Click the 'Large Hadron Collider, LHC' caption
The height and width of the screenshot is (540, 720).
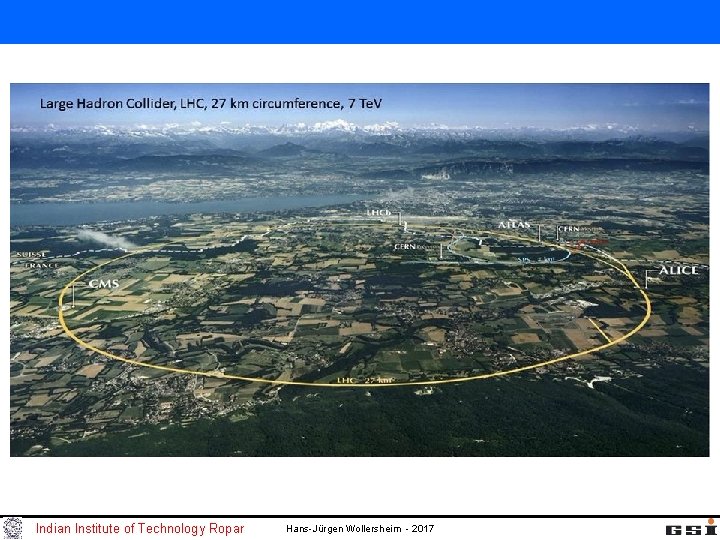tap(211, 103)
